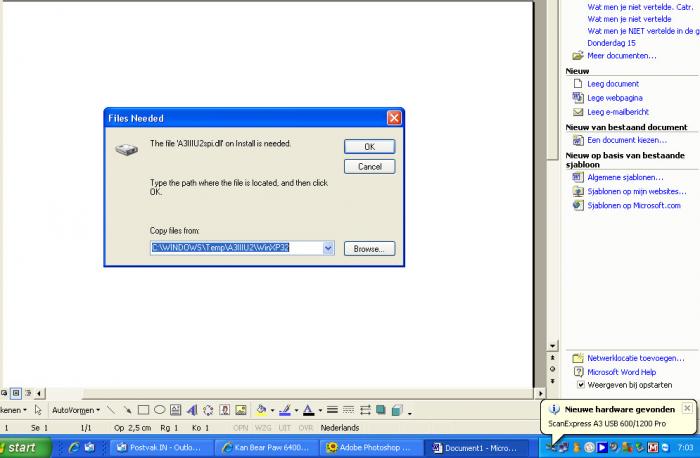Create a Lege webpagina

pyautogui.click(x=615, y=98)
